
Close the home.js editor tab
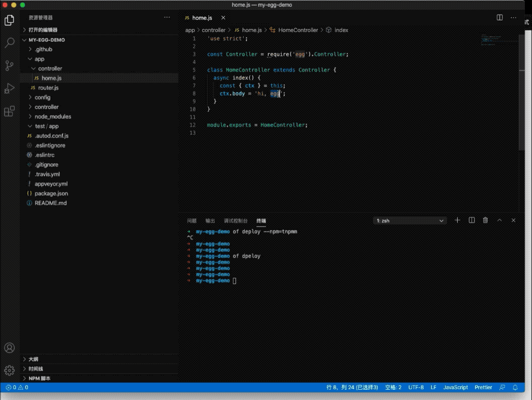click(x=223, y=18)
